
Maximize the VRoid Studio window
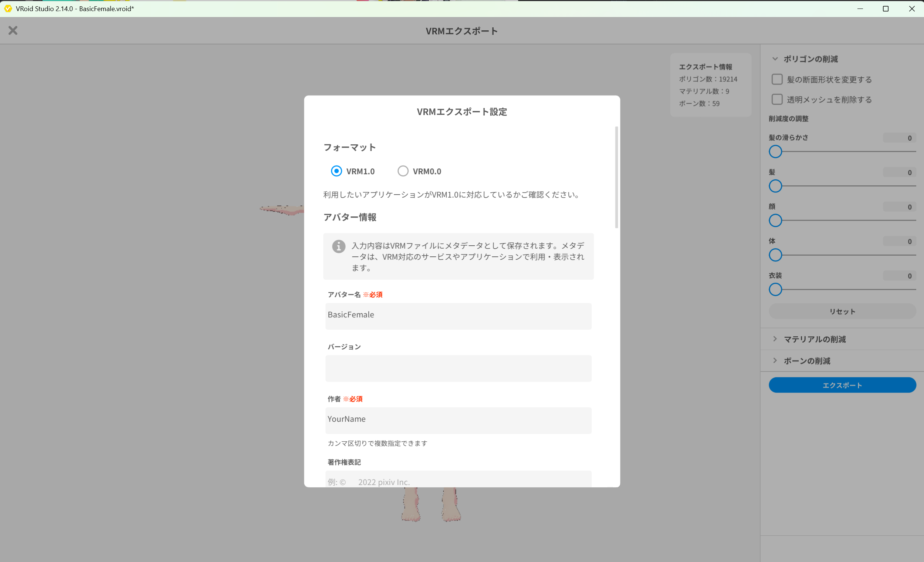[886, 8]
